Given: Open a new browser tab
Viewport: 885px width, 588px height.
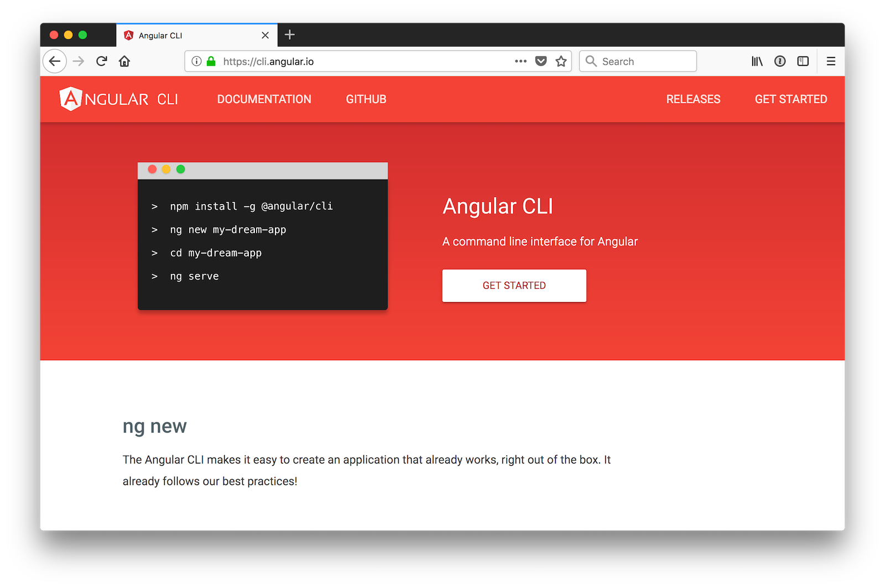Looking at the screenshot, I should click(289, 35).
